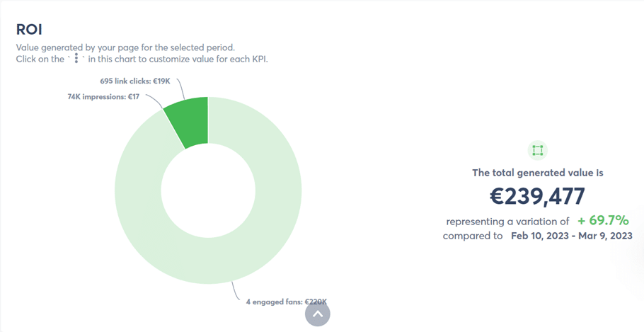The width and height of the screenshot is (644, 332).
Task: Click the €239,477 total value
Action: pyautogui.click(x=538, y=195)
